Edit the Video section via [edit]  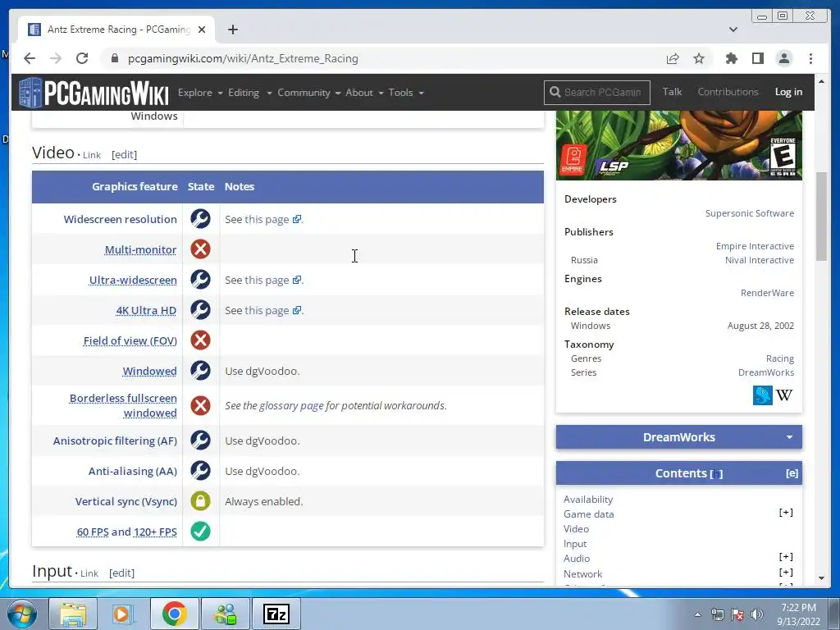pyautogui.click(x=125, y=155)
